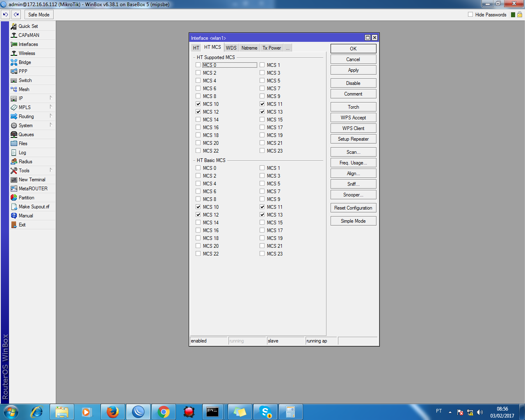
Task: Expand the IP submenu arrow
Action: [51, 98]
